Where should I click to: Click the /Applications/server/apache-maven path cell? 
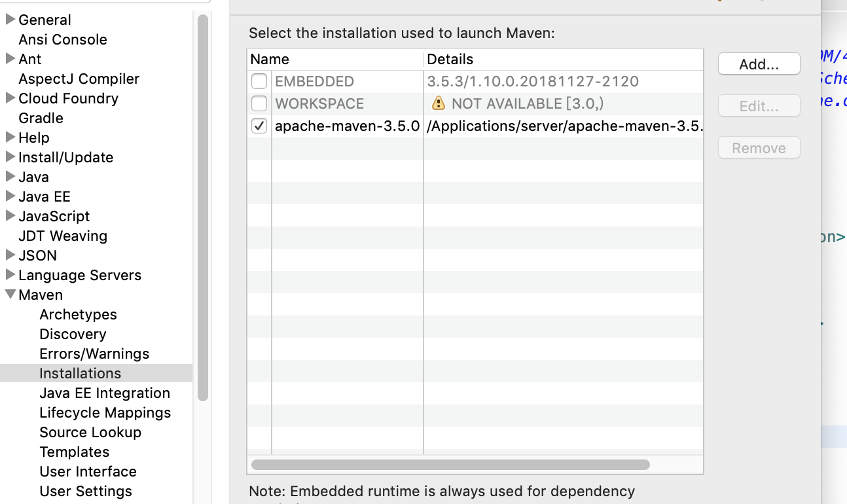pos(564,126)
